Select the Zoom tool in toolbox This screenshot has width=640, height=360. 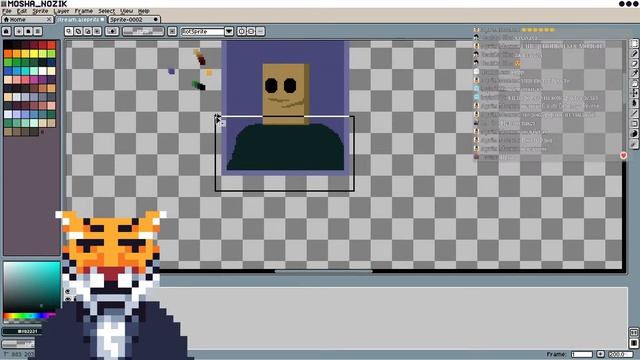(634, 83)
